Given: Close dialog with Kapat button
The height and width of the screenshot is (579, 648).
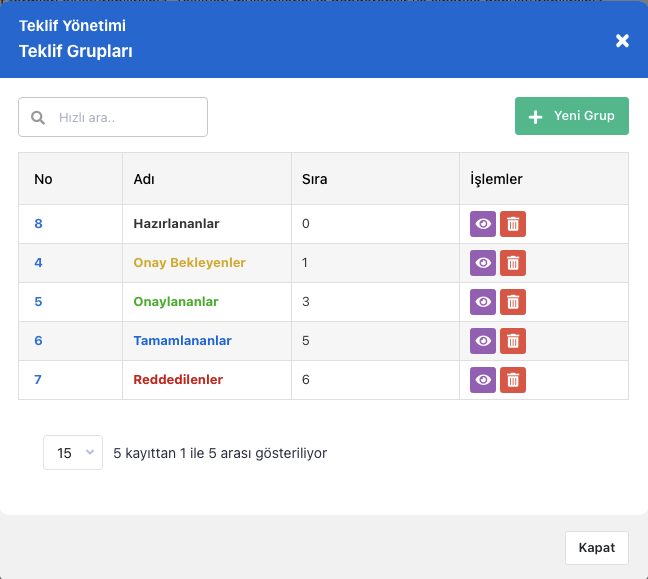Looking at the screenshot, I should 597,548.
